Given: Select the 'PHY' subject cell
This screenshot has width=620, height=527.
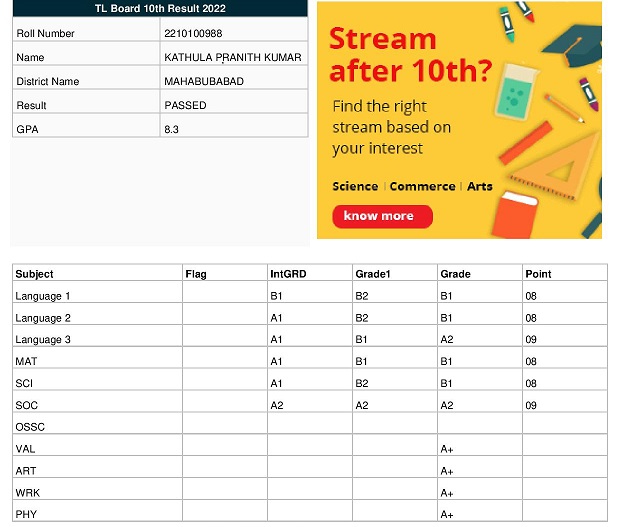Looking at the screenshot, I should tap(97, 511).
